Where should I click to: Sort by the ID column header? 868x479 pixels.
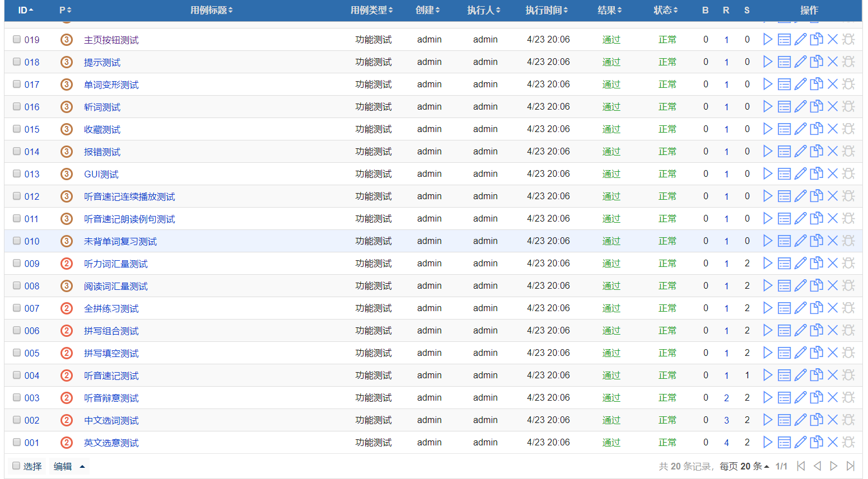[x=25, y=10]
